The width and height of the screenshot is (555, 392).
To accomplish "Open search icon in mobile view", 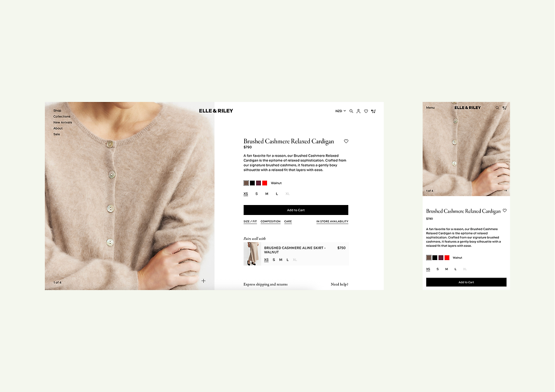I will (x=498, y=108).
